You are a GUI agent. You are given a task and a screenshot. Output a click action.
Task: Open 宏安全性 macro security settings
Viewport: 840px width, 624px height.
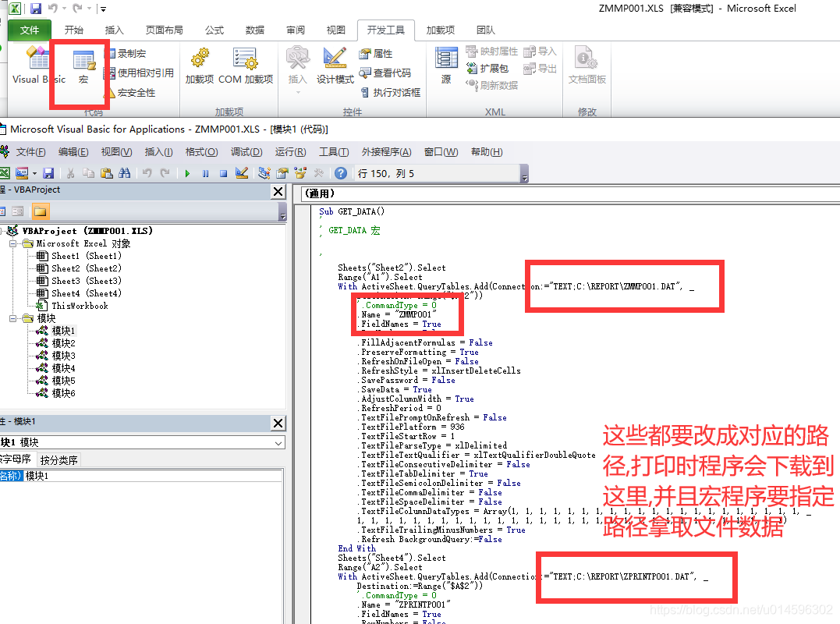pos(132,93)
